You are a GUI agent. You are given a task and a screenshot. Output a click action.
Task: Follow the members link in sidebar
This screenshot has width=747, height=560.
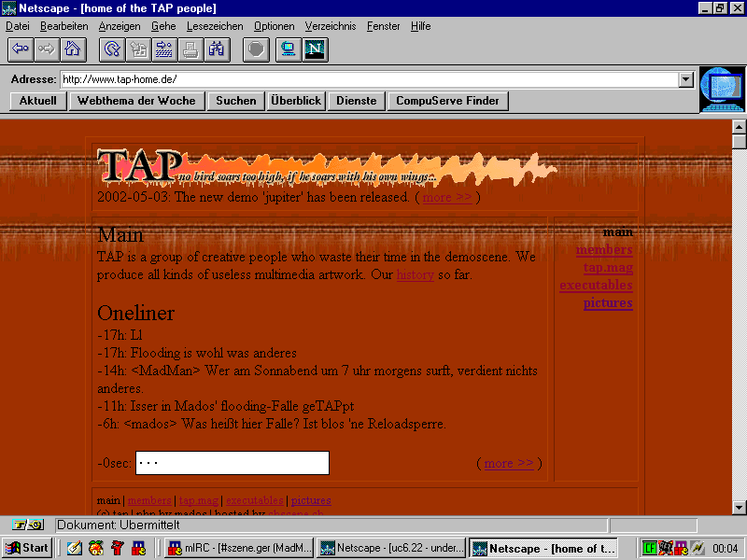604,250
